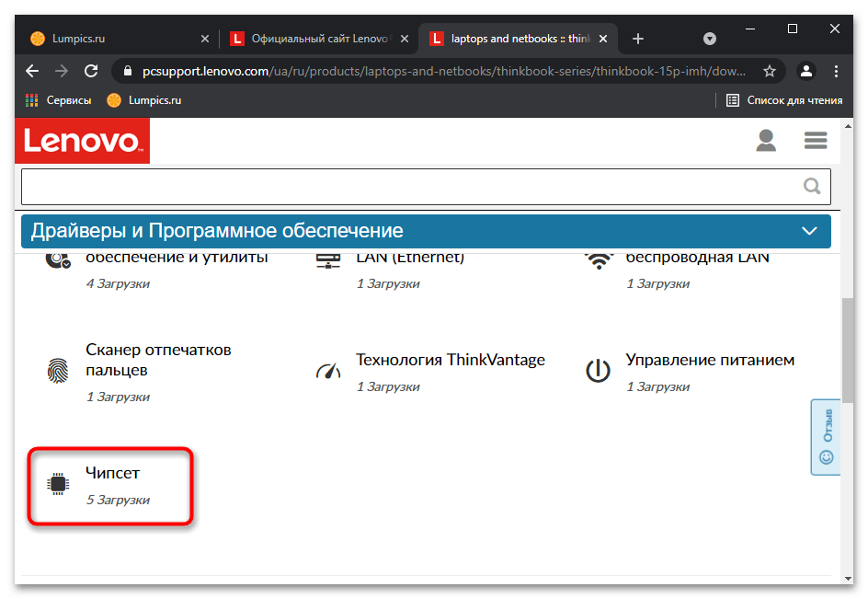Open Chrome three-dot menu

click(836, 71)
